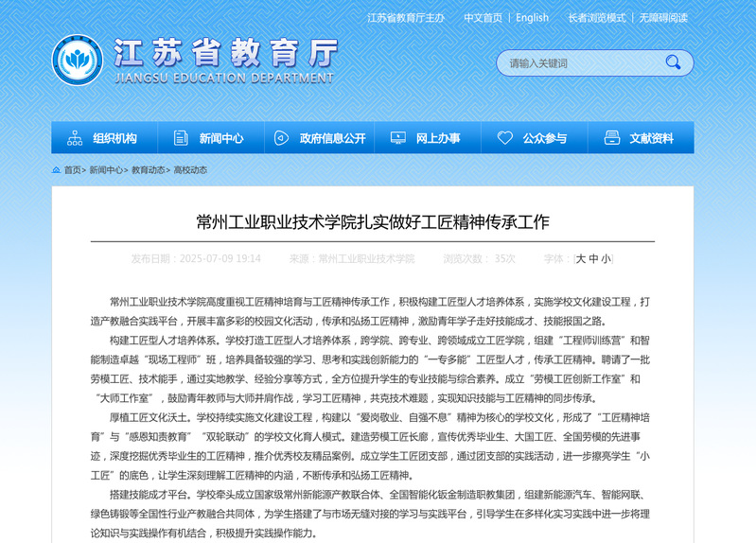The width and height of the screenshot is (756, 543).
Task: Click the 网上办事 monitor icon
Action: click(397, 138)
